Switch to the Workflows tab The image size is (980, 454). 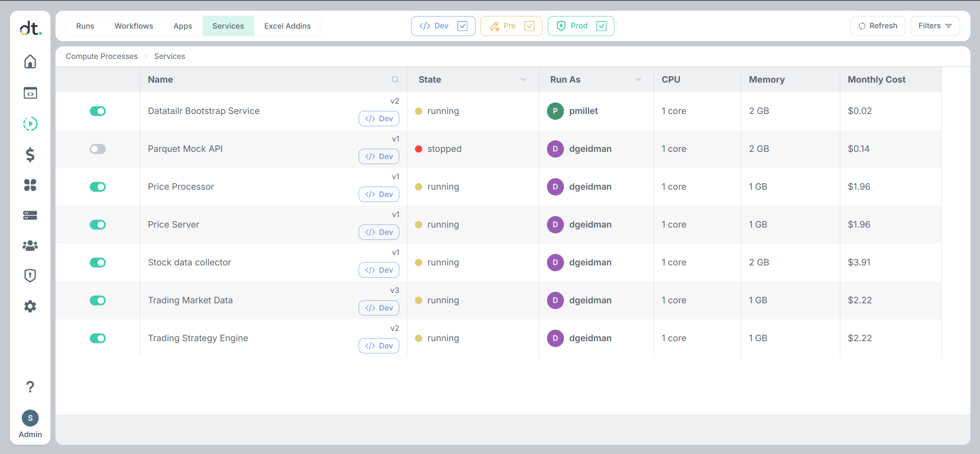coord(134,26)
